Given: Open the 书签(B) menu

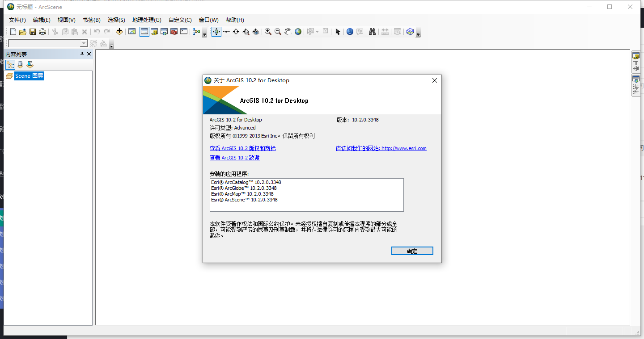Looking at the screenshot, I should pos(92,20).
